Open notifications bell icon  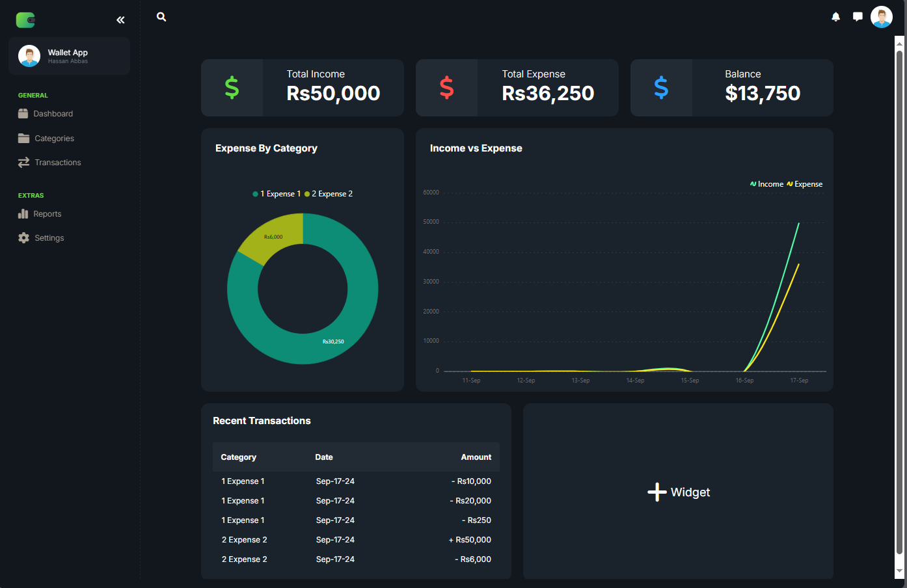click(x=836, y=17)
